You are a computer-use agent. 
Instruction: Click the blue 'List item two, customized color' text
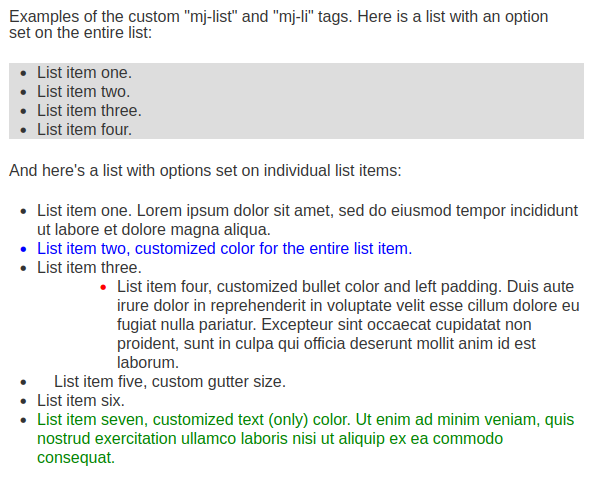[224, 249]
